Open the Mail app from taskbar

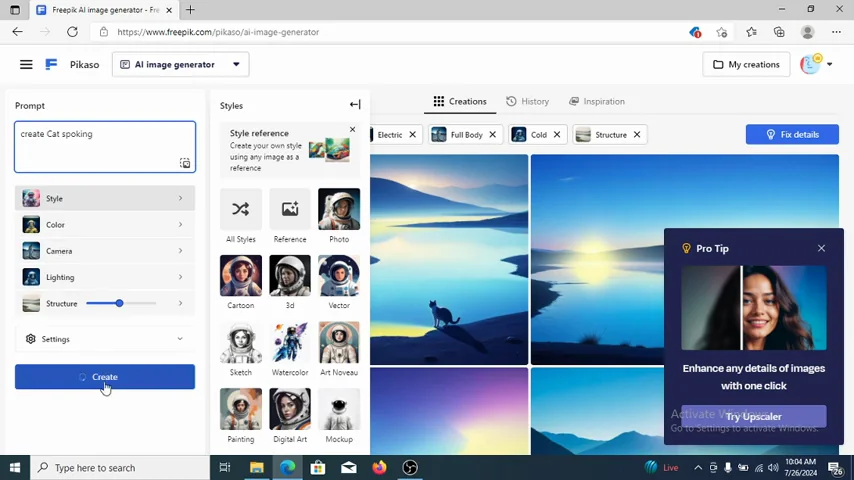[x=349, y=467]
